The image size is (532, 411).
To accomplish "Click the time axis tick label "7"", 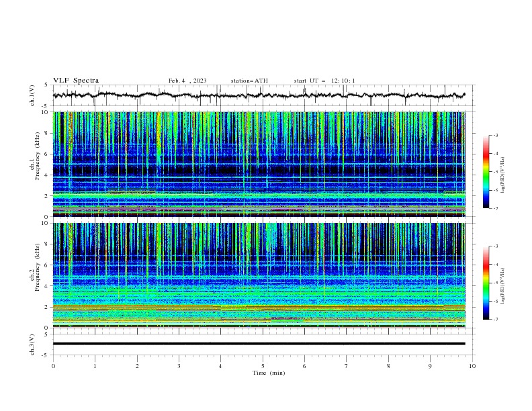I will click(x=347, y=366).
